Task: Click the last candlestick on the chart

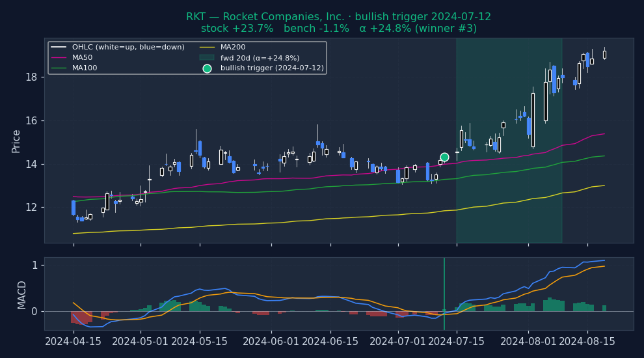Action: click(604, 54)
